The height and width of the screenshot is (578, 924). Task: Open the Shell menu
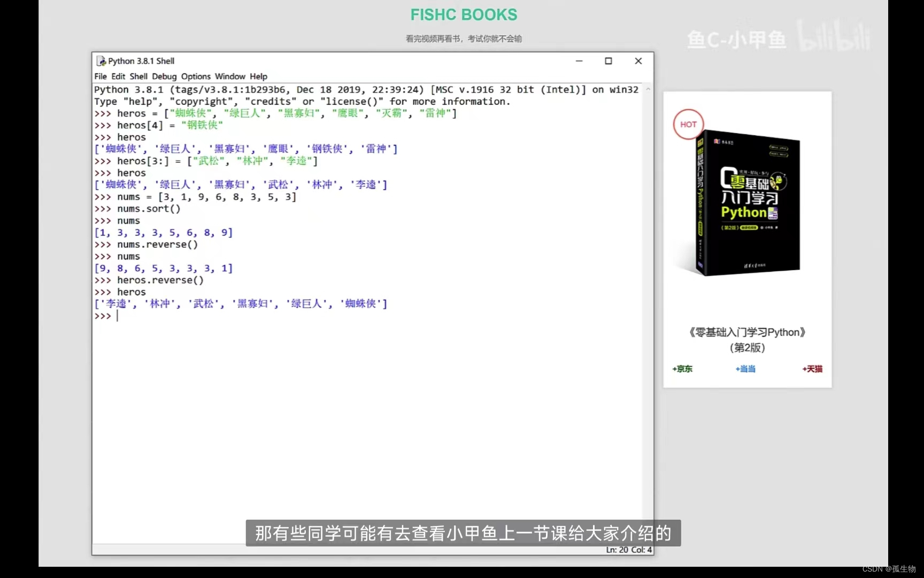138,76
